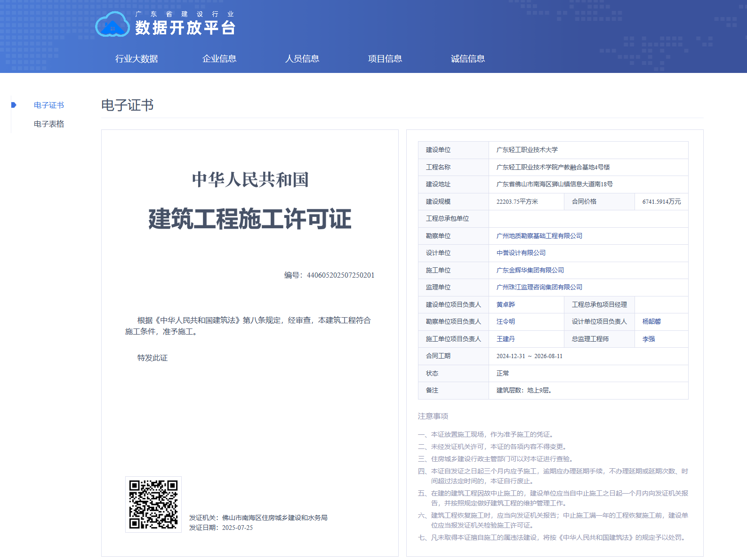This screenshot has width=747, height=560.
Task: Open the 诚信信息 navigation item
Action: [x=468, y=59]
